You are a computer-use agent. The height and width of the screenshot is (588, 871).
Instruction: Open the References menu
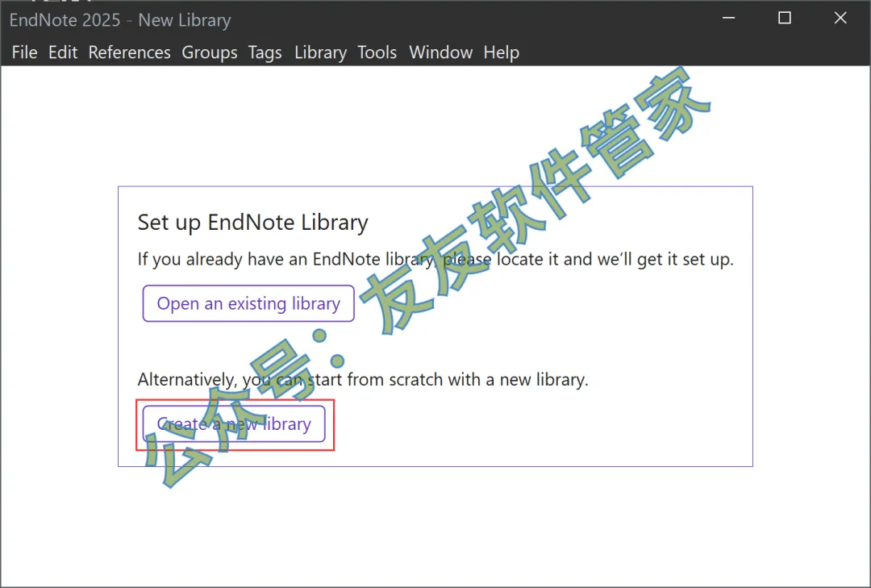pos(129,52)
